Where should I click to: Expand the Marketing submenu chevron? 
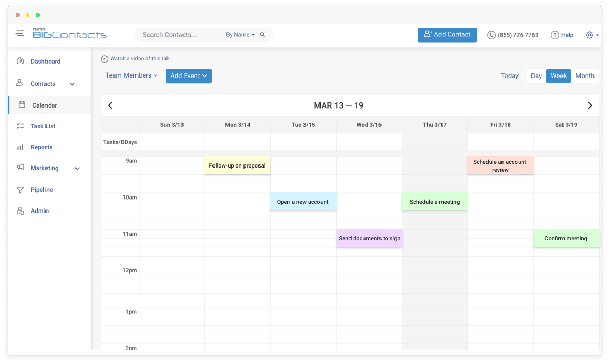click(77, 168)
